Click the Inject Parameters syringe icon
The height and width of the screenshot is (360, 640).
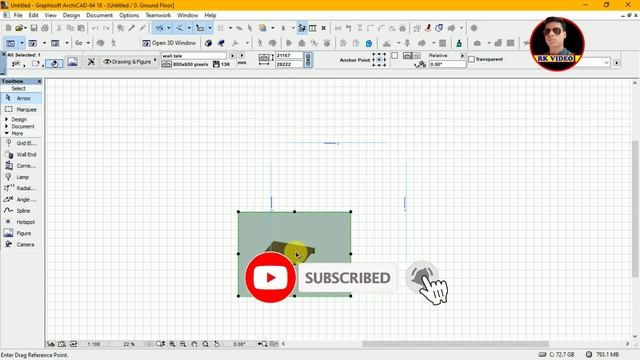pyautogui.click(x=142, y=28)
